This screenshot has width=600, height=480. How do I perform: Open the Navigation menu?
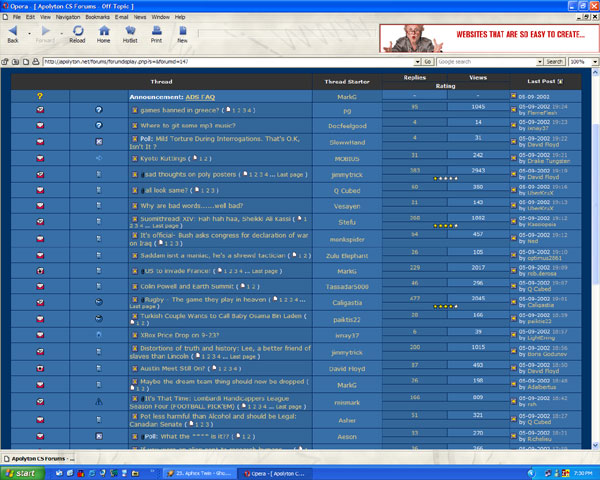coord(68,17)
